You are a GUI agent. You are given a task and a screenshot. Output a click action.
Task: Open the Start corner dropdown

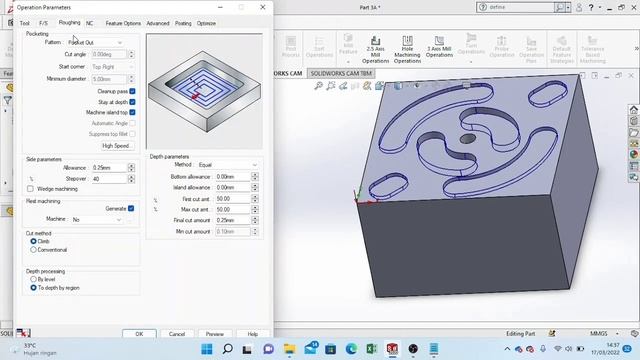(113, 67)
